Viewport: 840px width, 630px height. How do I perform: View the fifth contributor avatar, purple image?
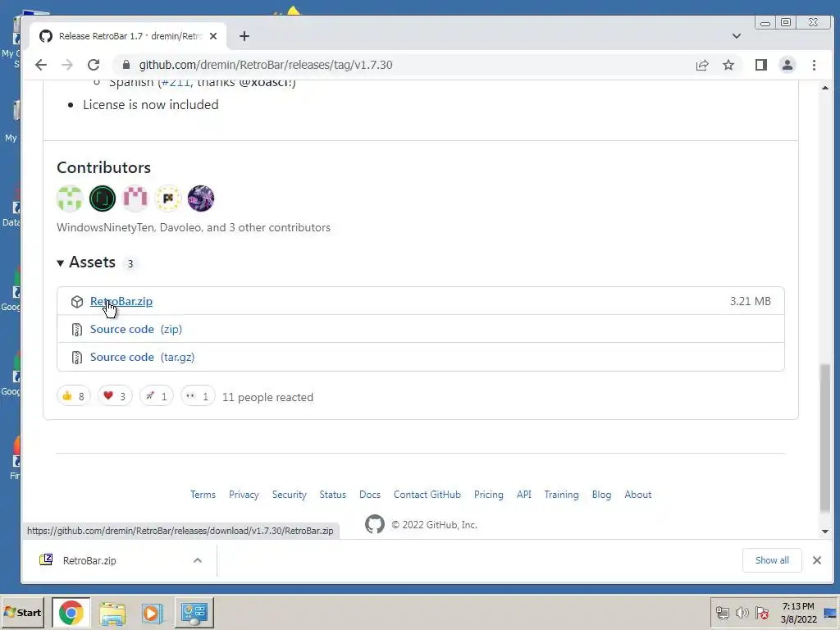coord(200,199)
